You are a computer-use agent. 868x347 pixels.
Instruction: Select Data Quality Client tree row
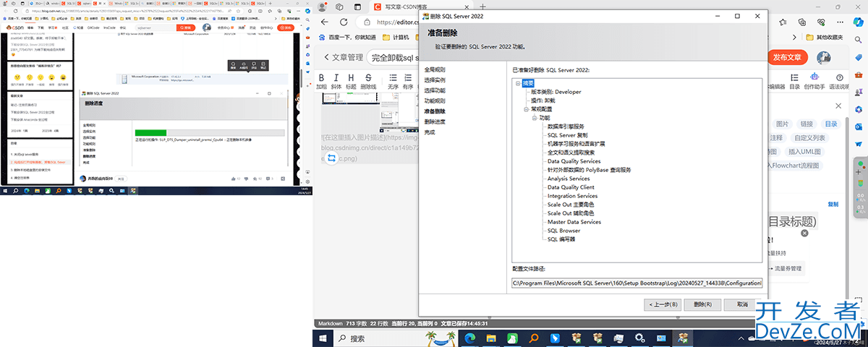coord(571,187)
